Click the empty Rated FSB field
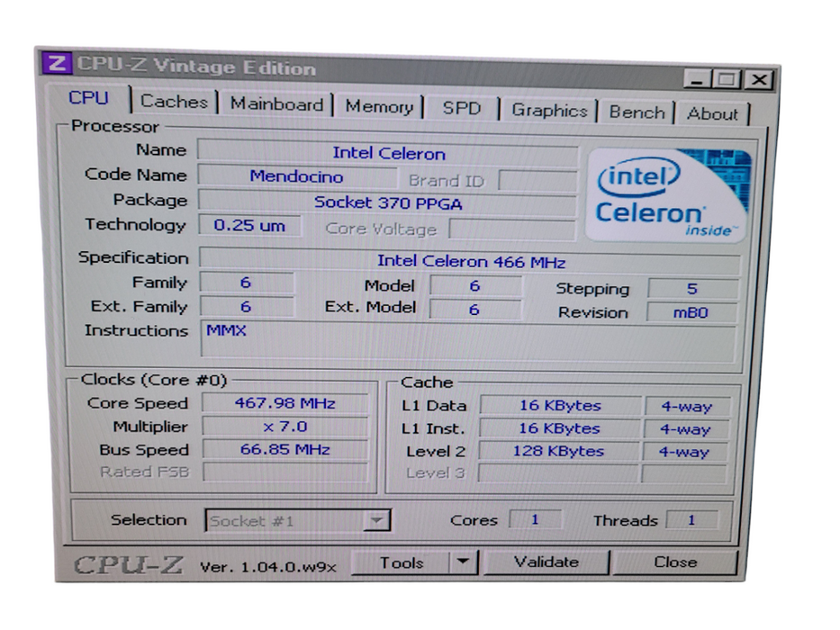Viewport: 840px width, 630px height. tap(285, 472)
